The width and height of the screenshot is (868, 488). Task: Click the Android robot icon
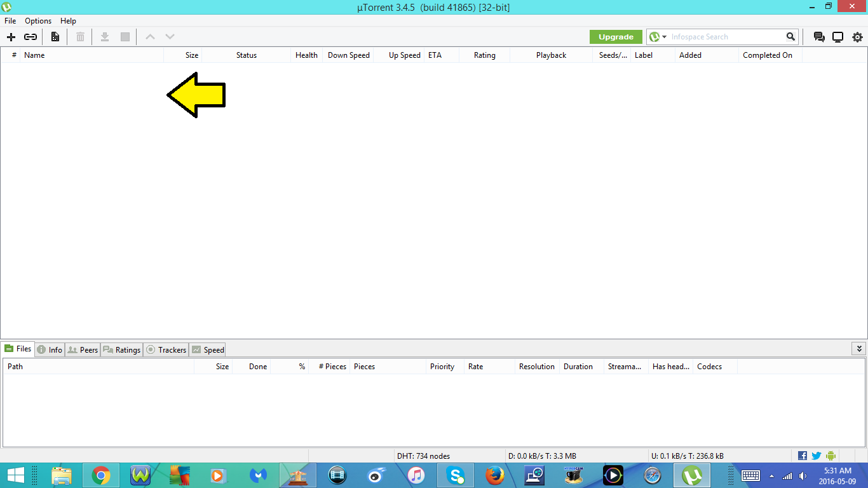[831, 456]
